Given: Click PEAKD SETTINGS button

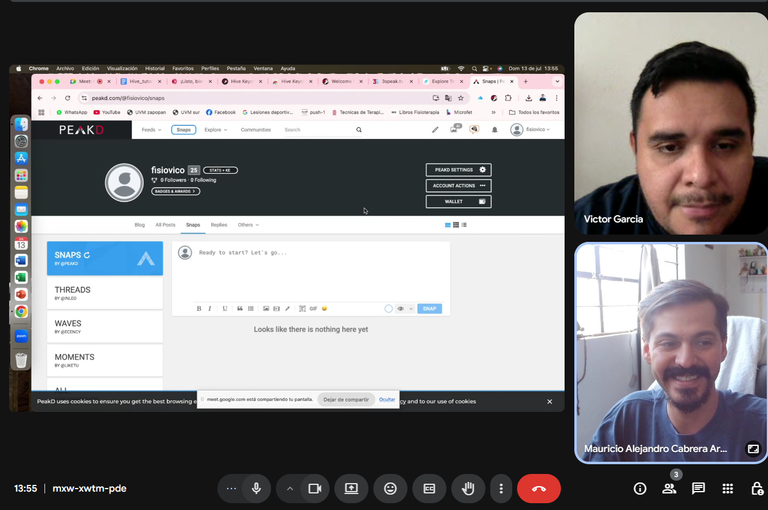Looking at the screenshot, I should (458, 170).
